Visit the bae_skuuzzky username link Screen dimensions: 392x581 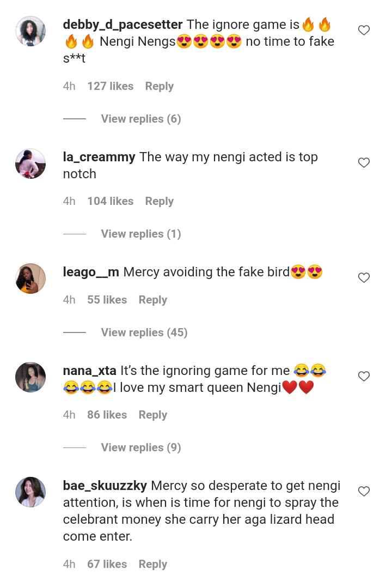(x=105, y=486)
